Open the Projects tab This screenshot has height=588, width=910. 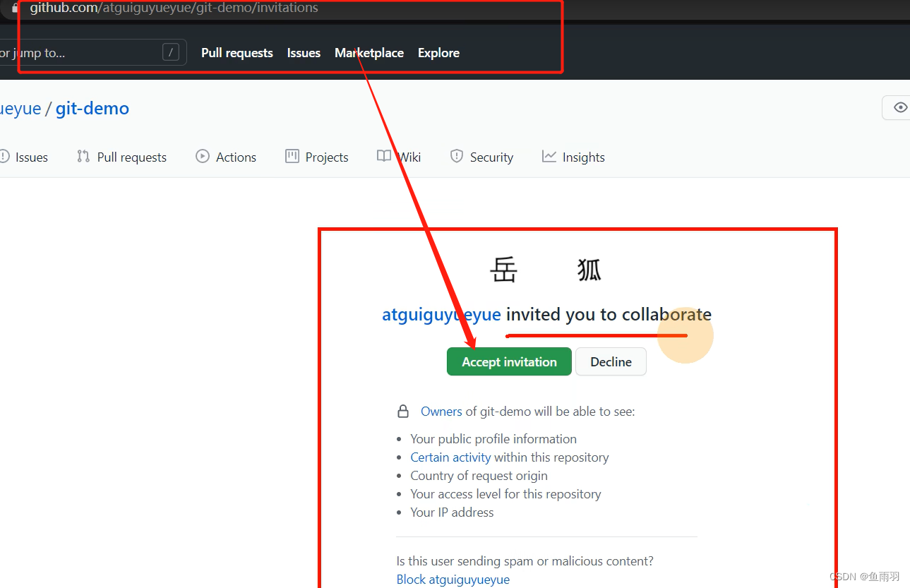click(x=317, y=157)
